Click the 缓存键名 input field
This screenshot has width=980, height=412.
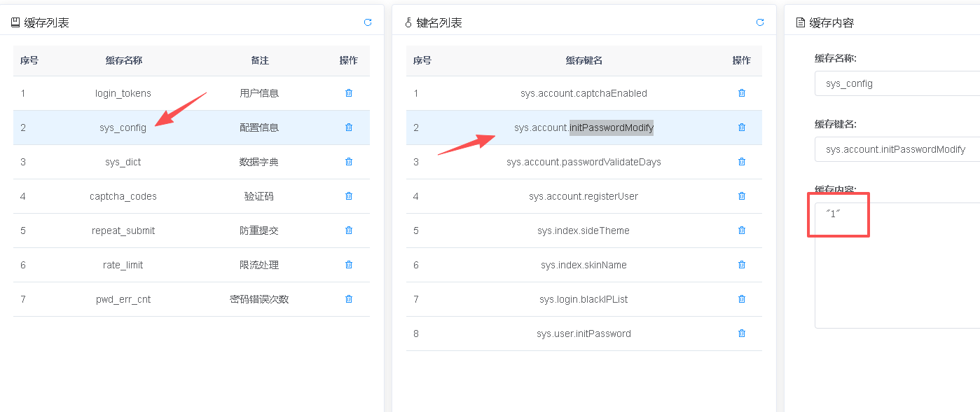[x=897, y=149]
